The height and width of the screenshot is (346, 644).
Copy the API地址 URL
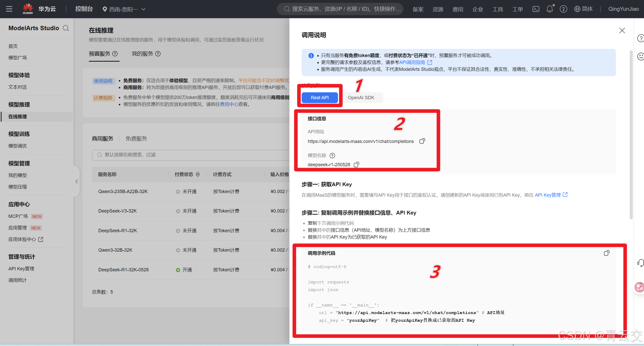[x=422, y=141]
